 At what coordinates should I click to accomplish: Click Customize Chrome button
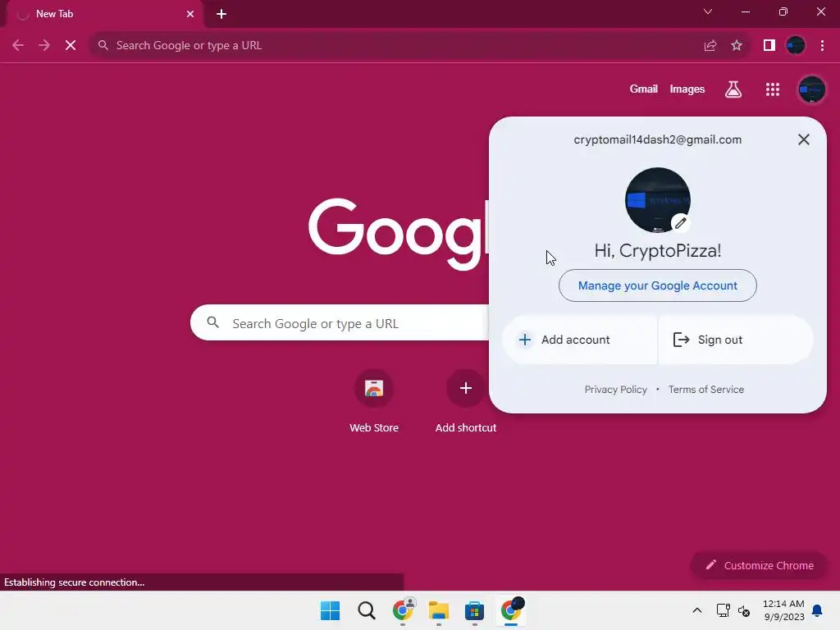tap(759, 565)
